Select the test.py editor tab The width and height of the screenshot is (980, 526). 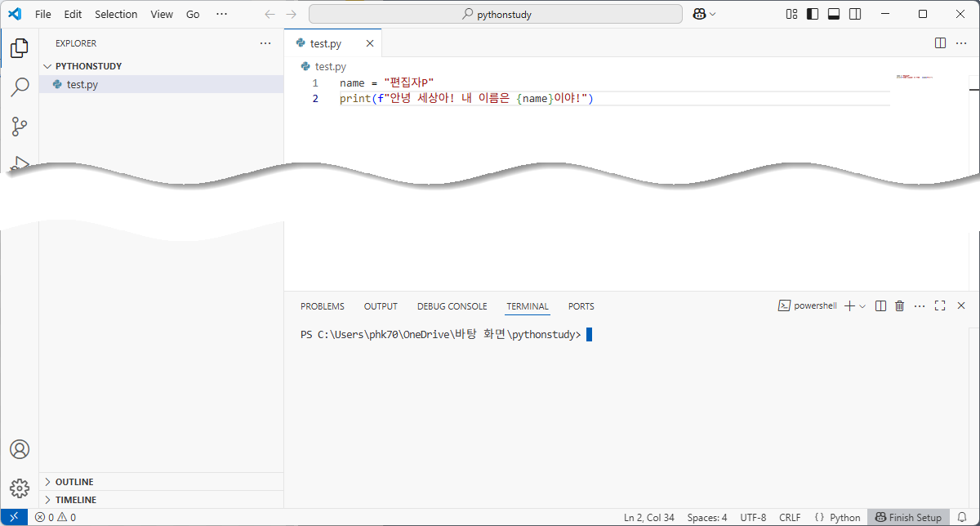(332, 43)
